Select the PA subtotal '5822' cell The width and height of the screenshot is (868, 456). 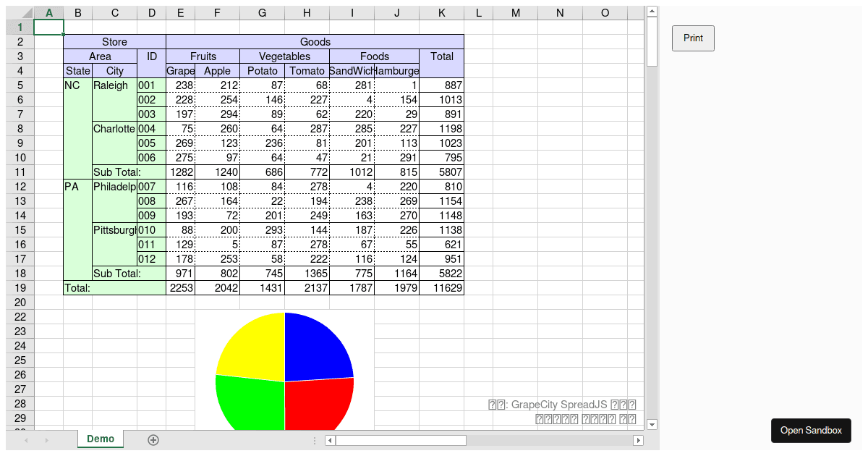point(441,274)
